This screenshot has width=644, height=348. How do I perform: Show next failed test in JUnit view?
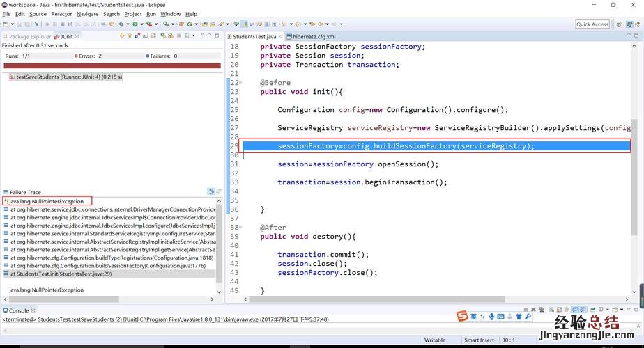point(121,36)
